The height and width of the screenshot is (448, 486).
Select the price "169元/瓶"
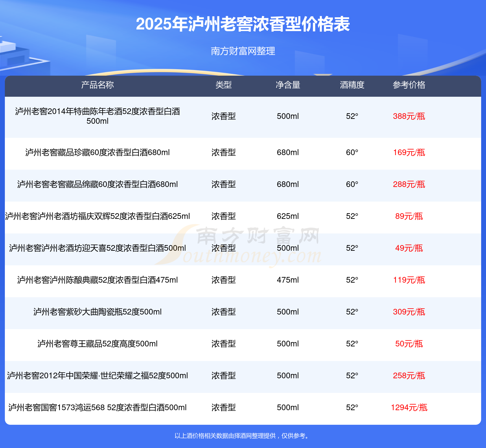point(409,152)
